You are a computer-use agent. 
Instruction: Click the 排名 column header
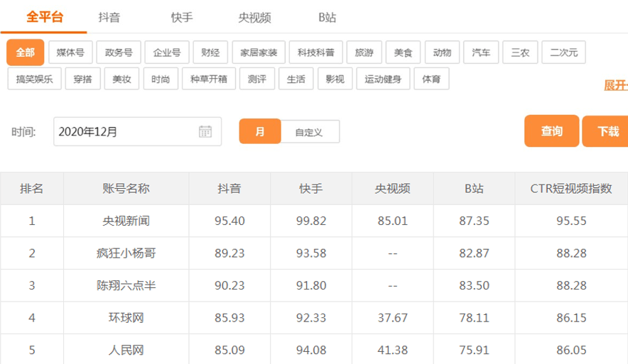32,189
